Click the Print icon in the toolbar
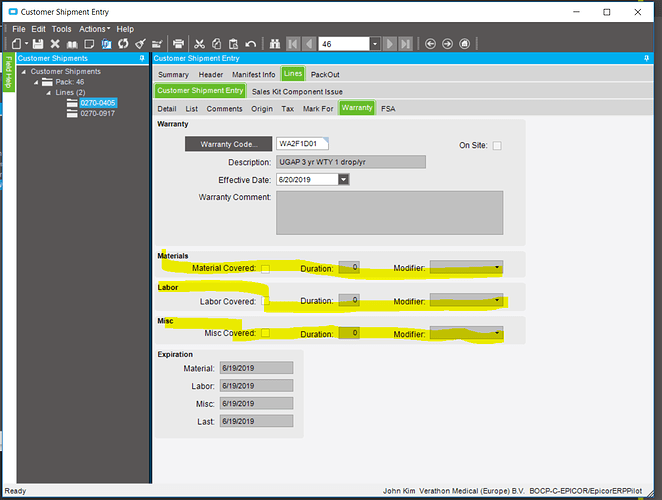The image size is (662, 500). tap(178, 44)
